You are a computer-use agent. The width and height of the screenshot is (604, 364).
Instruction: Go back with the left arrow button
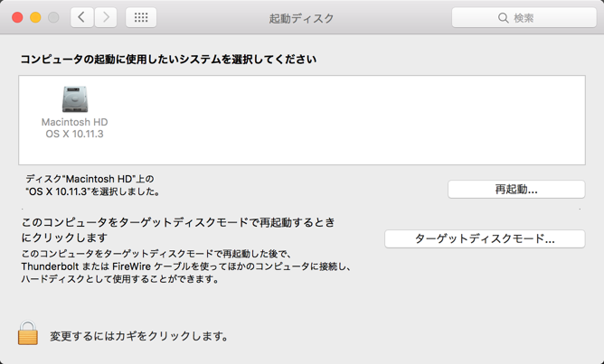81,17
